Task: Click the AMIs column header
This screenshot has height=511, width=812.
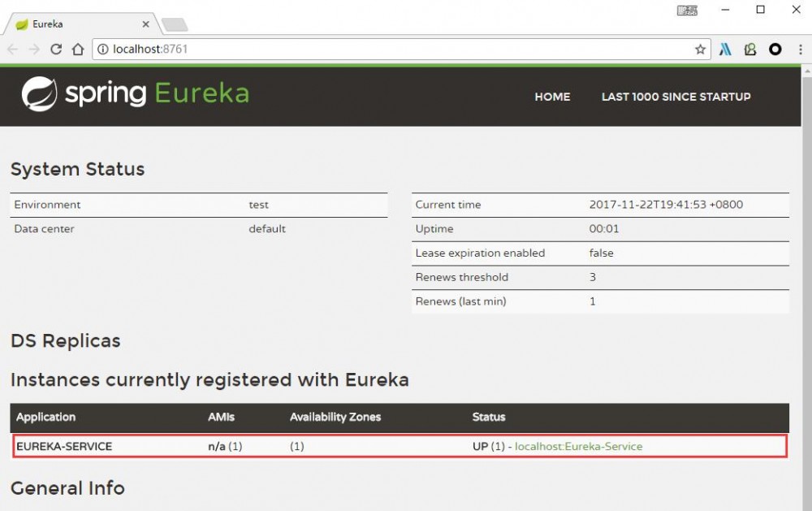Action: (221, 418)
